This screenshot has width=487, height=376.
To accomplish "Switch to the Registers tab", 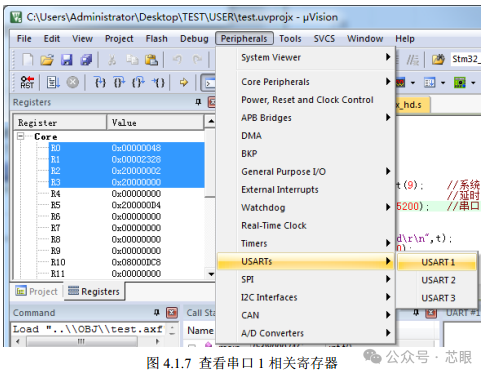I will pos(94,291).
